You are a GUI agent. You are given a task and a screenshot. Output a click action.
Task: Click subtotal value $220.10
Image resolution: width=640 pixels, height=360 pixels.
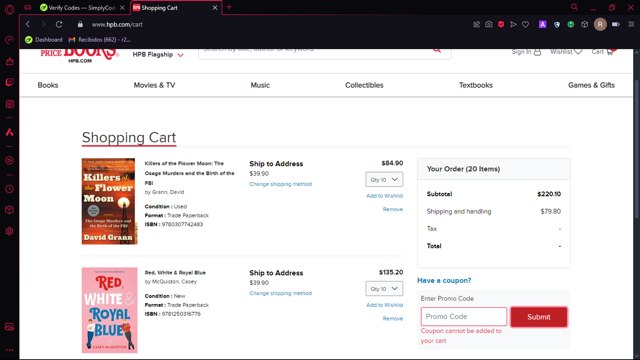[549, 194]
